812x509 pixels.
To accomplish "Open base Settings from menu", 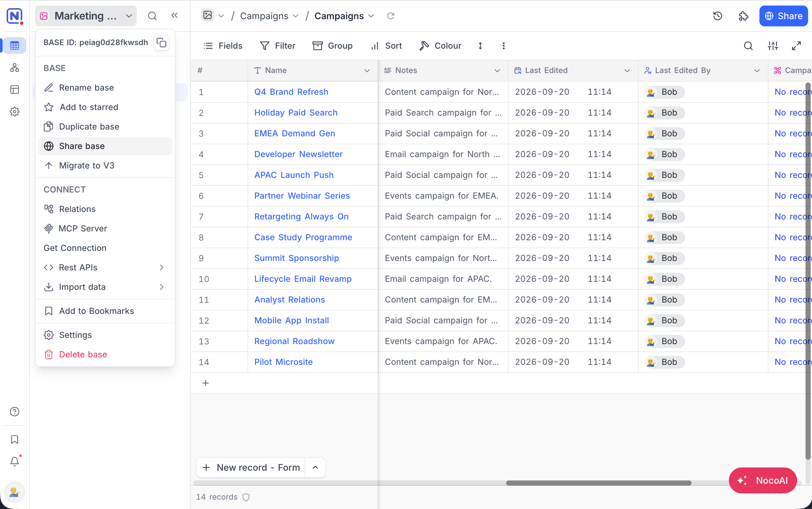I will (105, 335).
